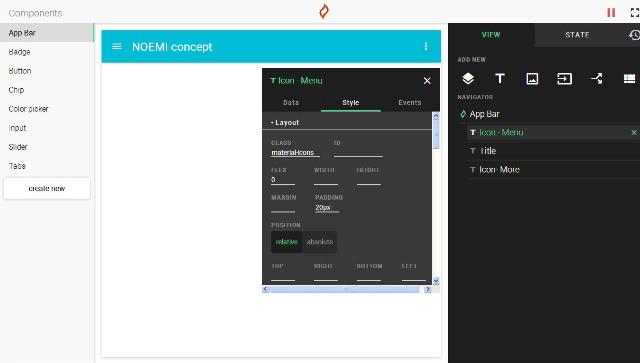Click the RIGHT position field
Image resolution: width=640 pixels, height=363 pixels.
click(x=326, y=276)
